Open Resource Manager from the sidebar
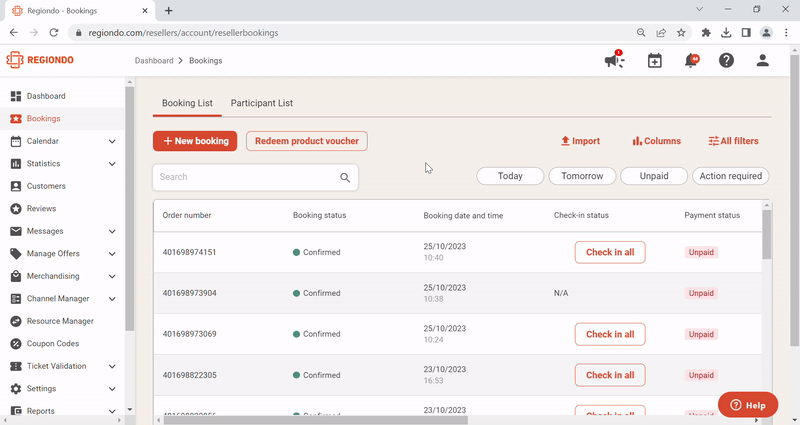This screenshot has height=425, width=800. pos(60,321)
